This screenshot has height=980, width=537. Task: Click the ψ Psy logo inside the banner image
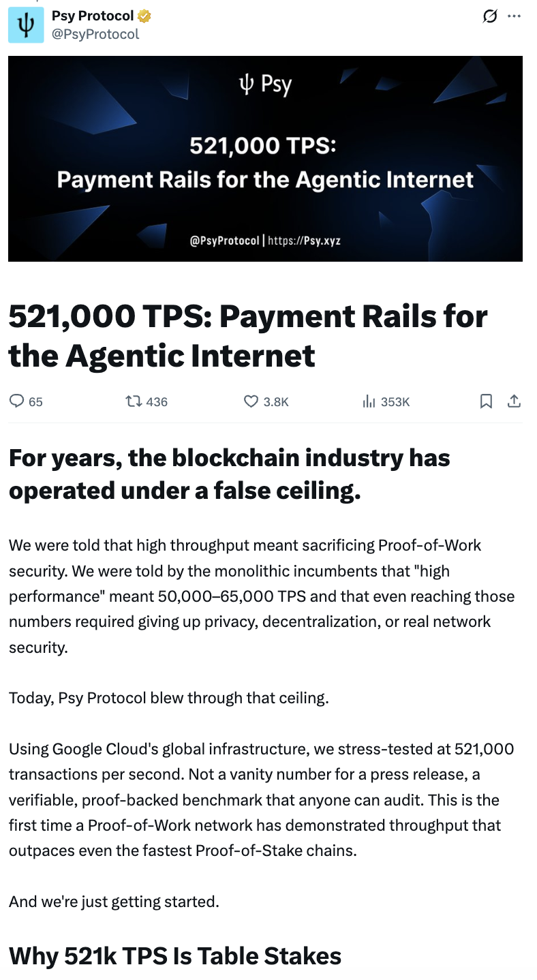(x=266, y=83)
